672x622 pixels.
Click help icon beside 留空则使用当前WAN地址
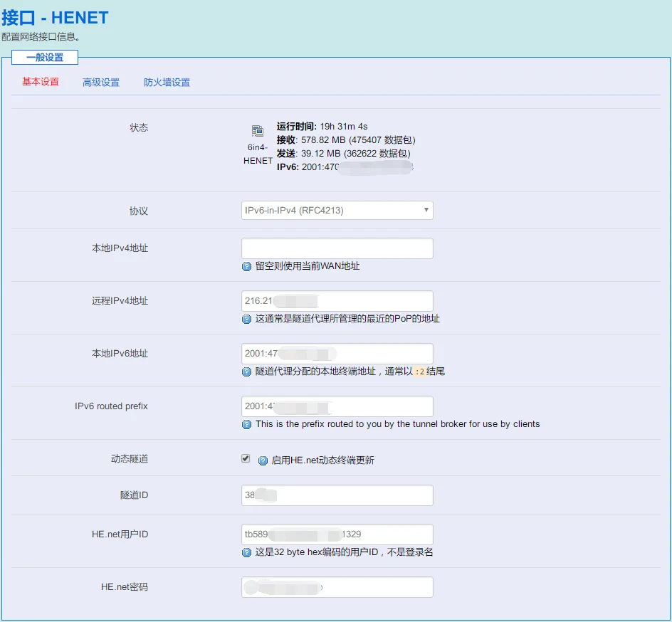(x=247, y=267)
